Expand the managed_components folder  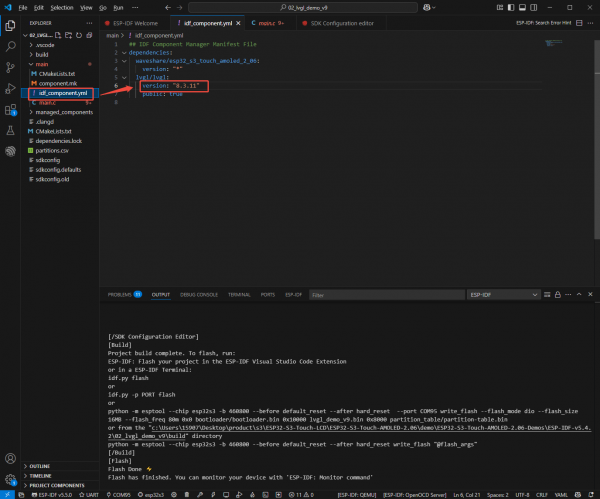[x=63, y=112]
